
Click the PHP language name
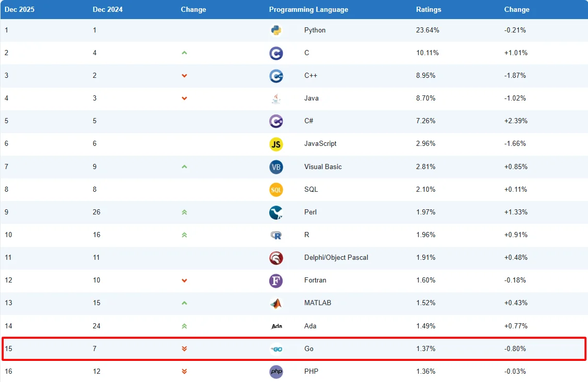click(311, 371)
